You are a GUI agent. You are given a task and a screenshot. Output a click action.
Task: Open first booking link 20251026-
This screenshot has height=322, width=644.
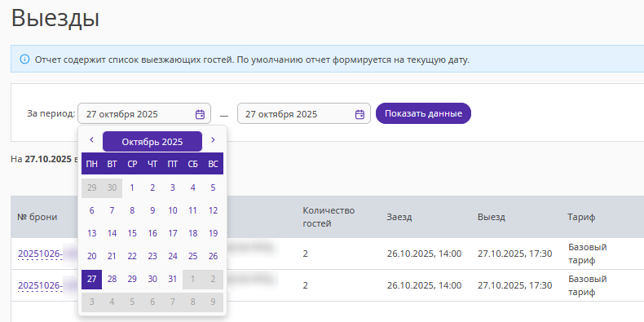(x=40, y=254)
